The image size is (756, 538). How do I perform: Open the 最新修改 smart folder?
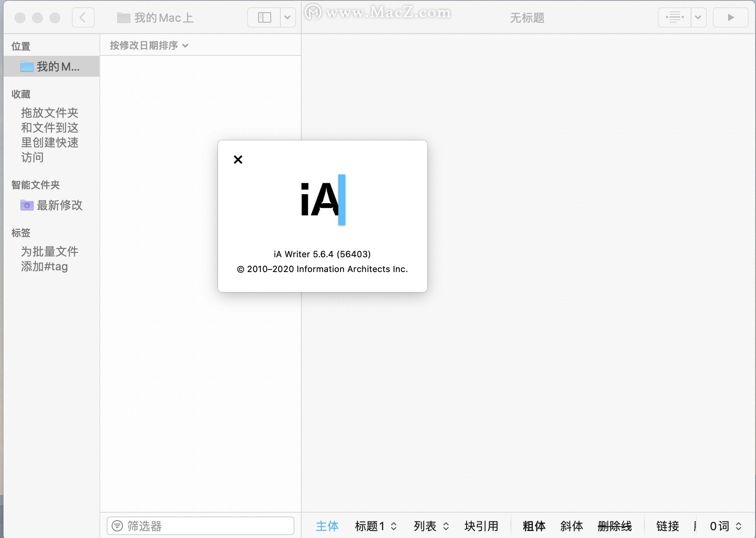click(51, 205)
